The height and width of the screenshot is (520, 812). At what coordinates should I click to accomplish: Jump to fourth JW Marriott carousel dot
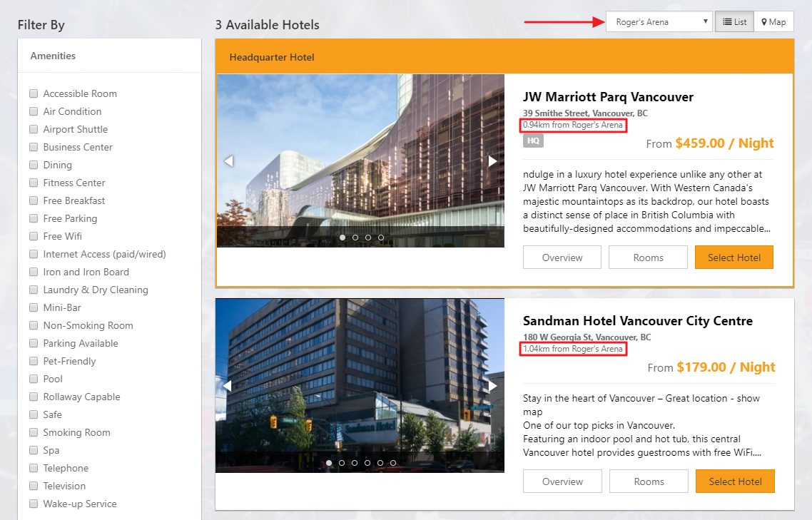381,238
